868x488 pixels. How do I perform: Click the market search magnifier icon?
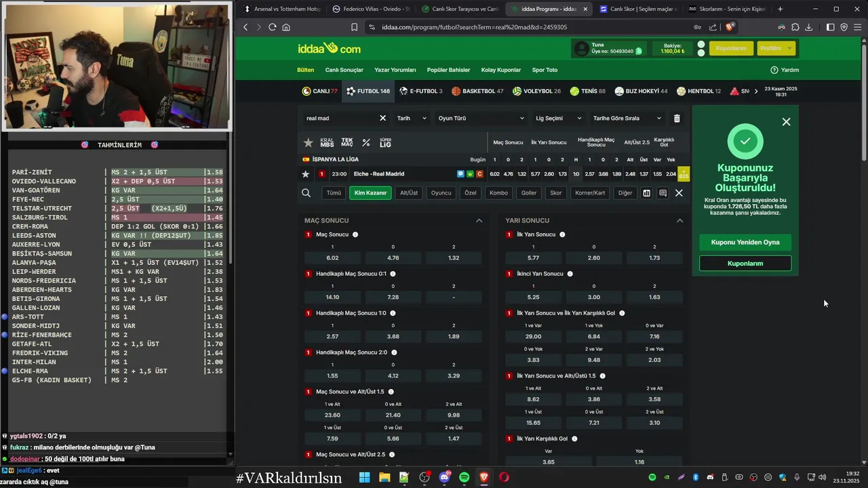point(306,193)
